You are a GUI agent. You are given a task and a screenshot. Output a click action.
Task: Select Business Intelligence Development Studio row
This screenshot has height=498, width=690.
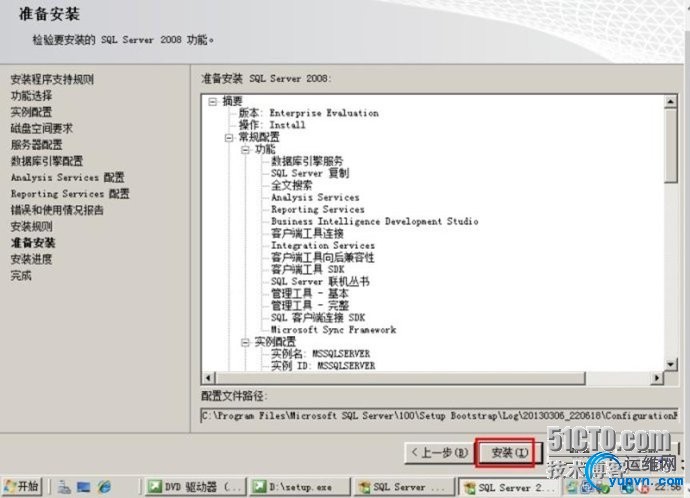(x=375, y=221)
